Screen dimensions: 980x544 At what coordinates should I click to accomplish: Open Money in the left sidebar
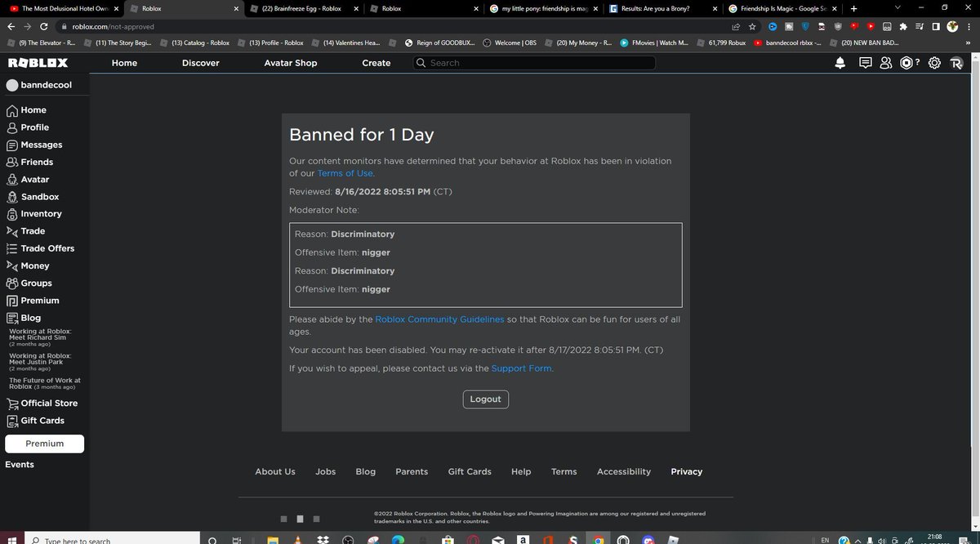click(28, 265)
